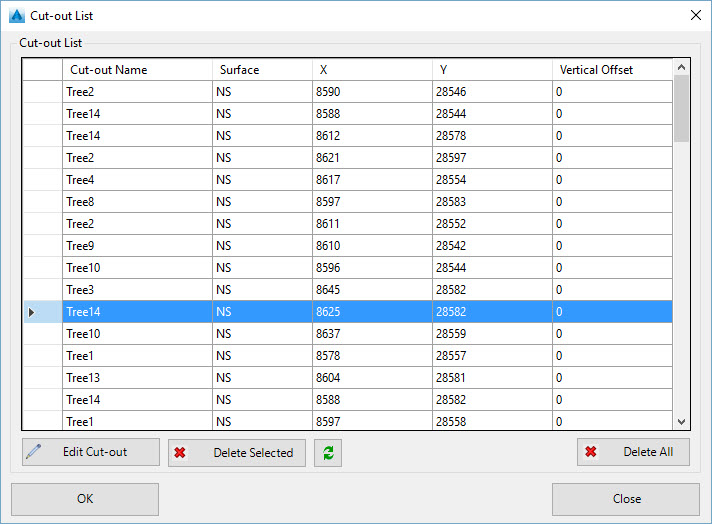Select the Tree9 cut-out row
712x524 pixels.
(x=137, y=246)
